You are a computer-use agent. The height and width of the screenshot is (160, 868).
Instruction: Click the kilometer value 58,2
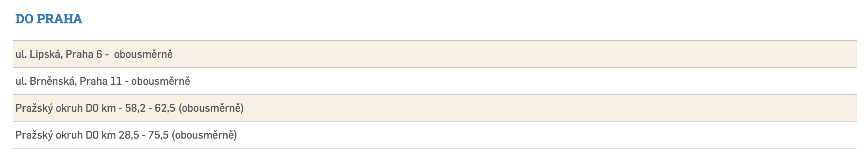pyautogui.click(x=136, y=108)
